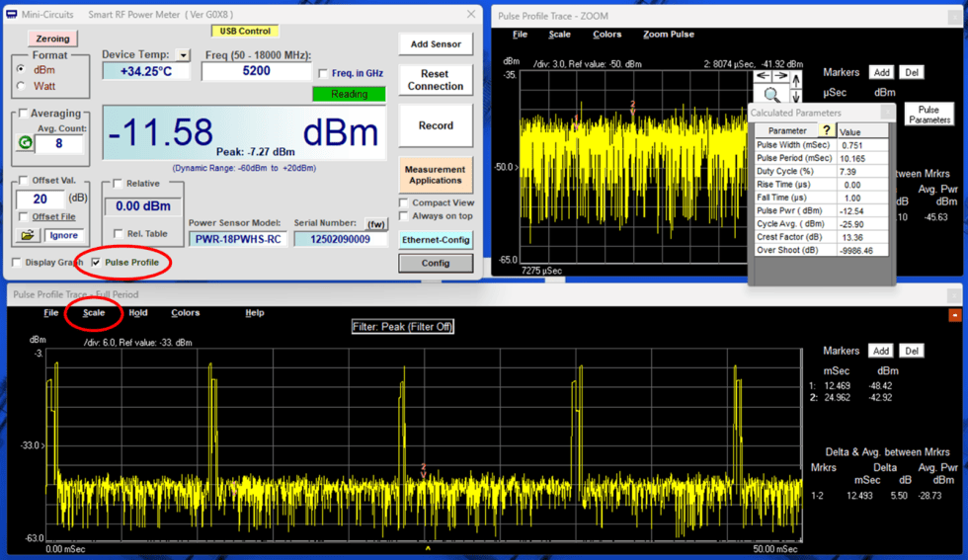This screenshot has height=560, width=968.
Task: Open the Help menu in Full Period window
Action: [x=255, y=312]
